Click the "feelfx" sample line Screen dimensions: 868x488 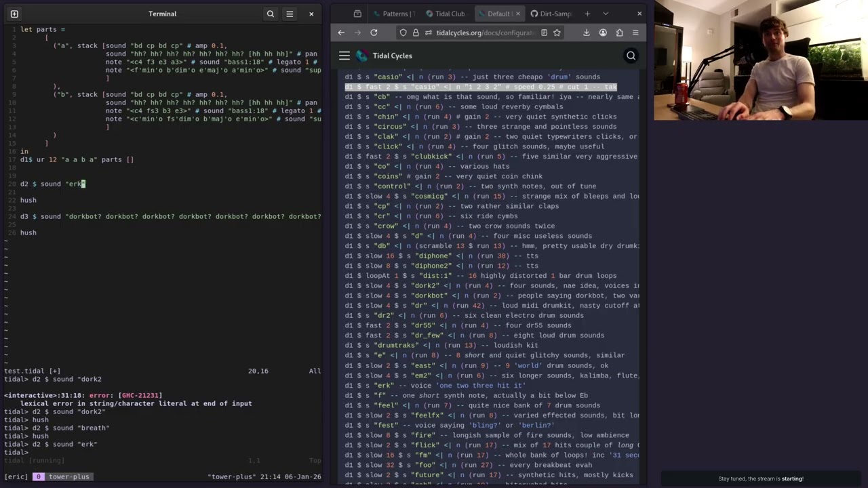coord(492,415)
